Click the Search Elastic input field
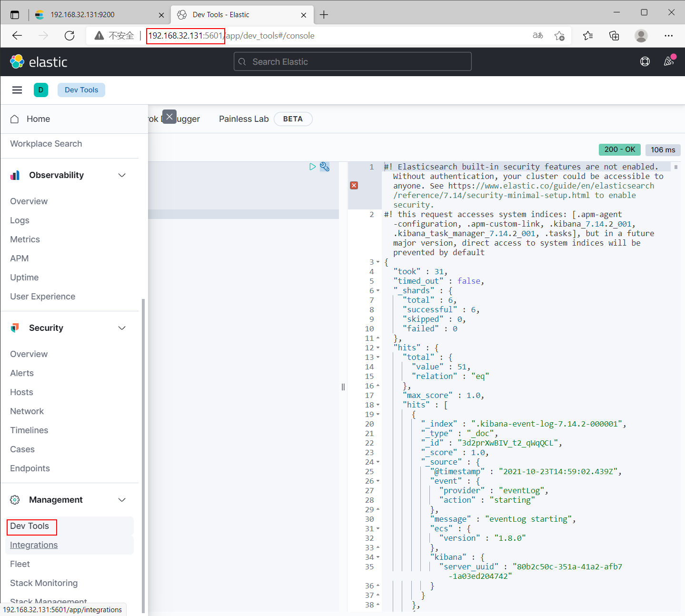 [353, 61]
